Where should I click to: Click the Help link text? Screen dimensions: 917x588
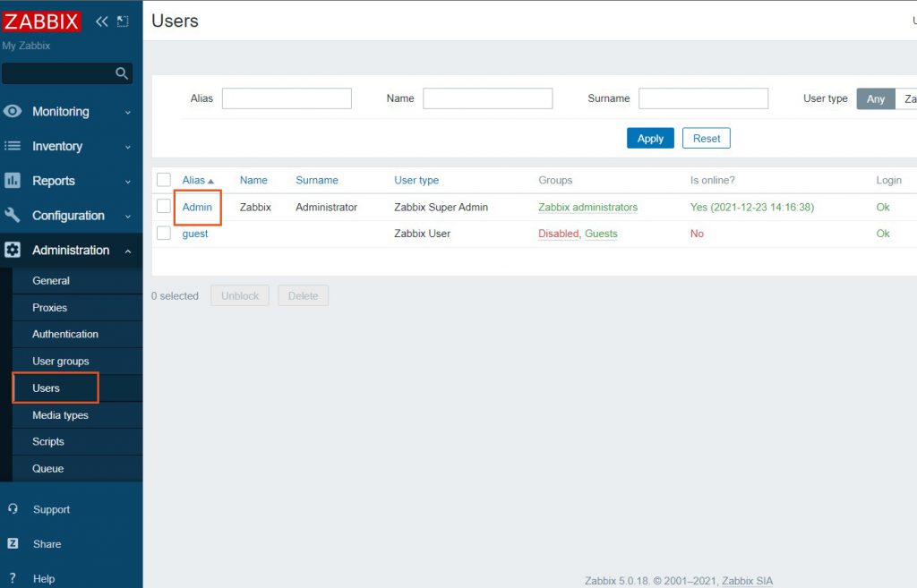click(44, 579)
